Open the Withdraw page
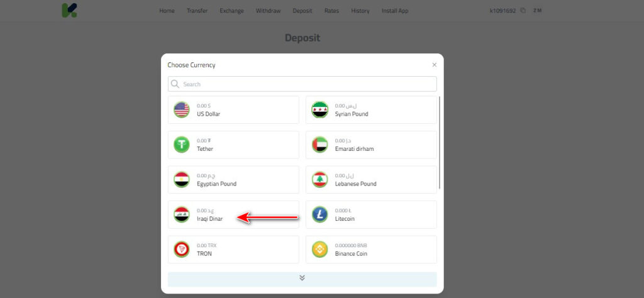Viewport: 644px width, 298px height. [268, 11]
